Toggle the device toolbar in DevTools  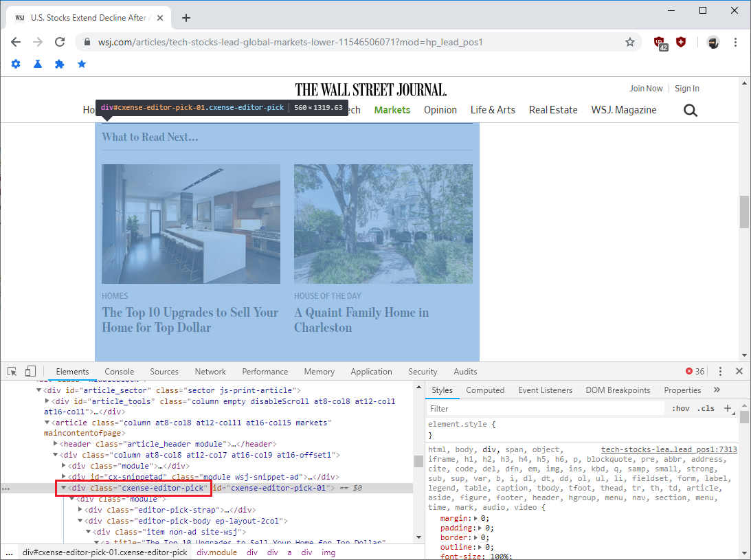click(30, 371)
